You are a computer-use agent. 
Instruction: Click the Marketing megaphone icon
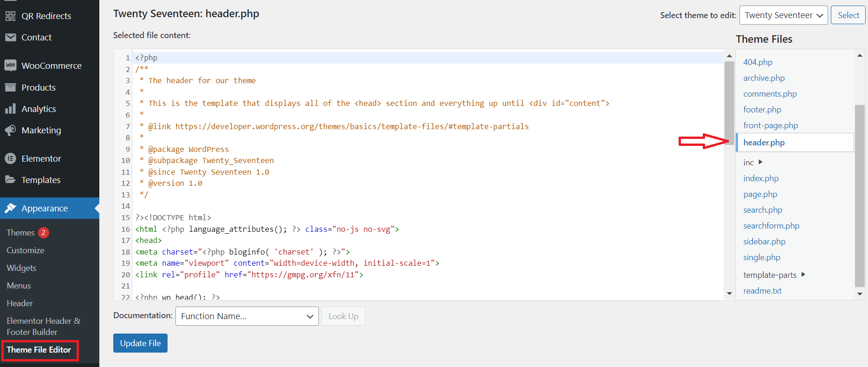pyautogui.click(x=10, y=131)
